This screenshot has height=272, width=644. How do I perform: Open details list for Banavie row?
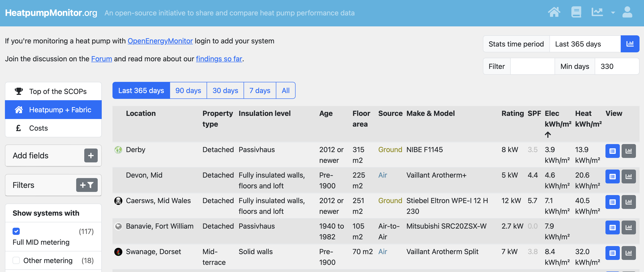(612, 227)
